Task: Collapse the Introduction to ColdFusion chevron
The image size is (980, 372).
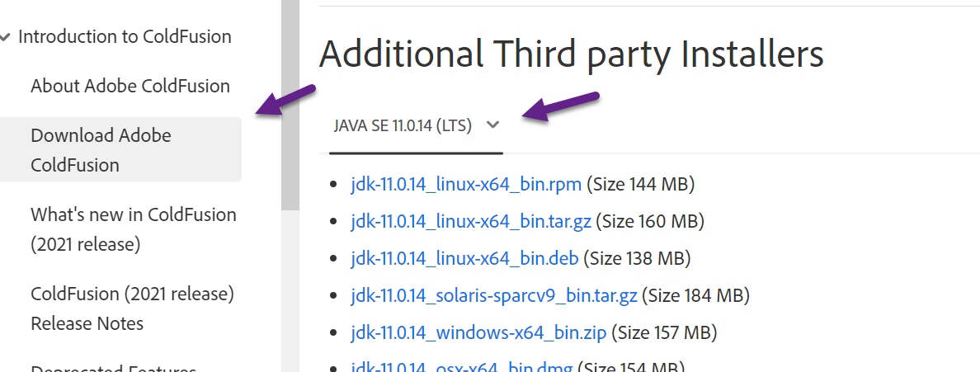Action: coord(6,37)
